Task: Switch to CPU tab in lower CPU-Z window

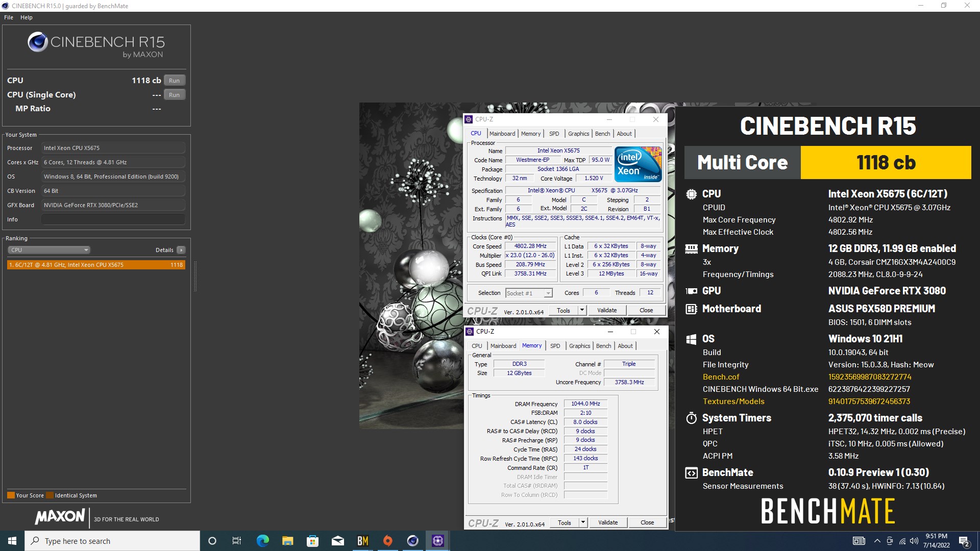Action: click(477, 346)
